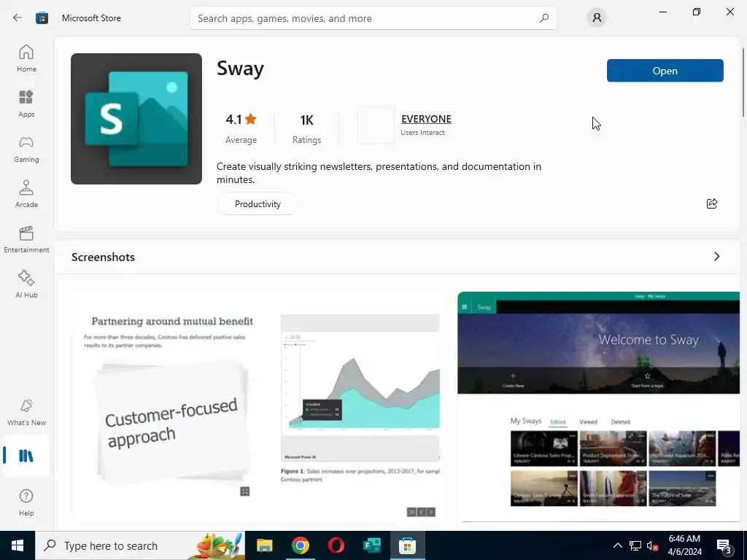Open the Arcade section in sidebar

[26, 194]
